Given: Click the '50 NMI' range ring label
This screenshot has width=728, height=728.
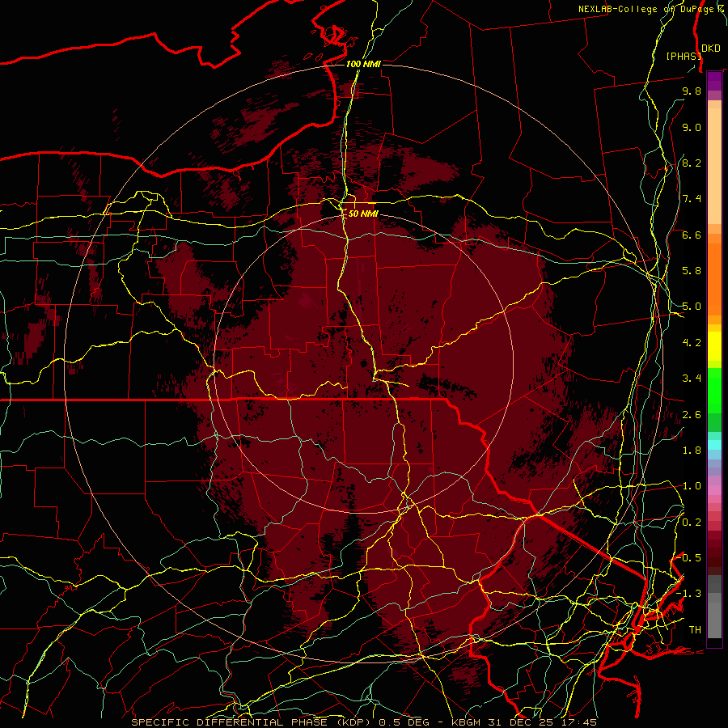Looking at the screenshot, I should click(363, 214).
